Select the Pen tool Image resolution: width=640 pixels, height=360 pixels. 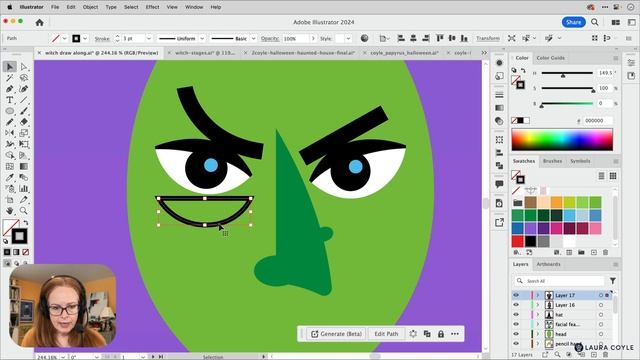[x=10, y=89]
